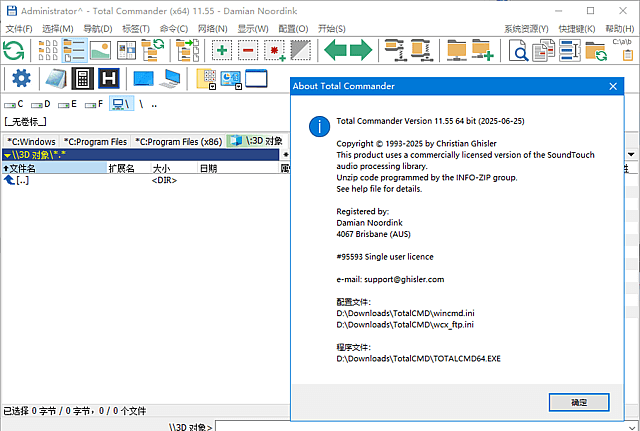Sort by the 文件名 column header
640x431 pixels.
pos(54,168)
